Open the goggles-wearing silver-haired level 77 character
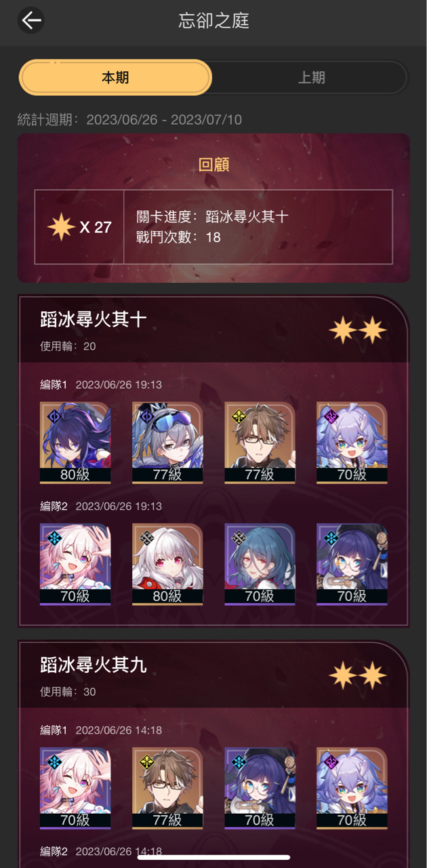 pos(167,443)
